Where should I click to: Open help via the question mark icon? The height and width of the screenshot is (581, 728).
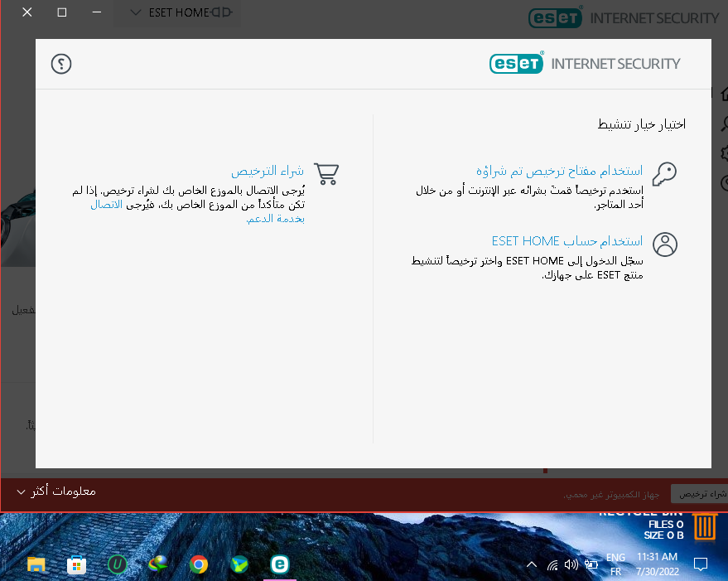tap(61, 64)
